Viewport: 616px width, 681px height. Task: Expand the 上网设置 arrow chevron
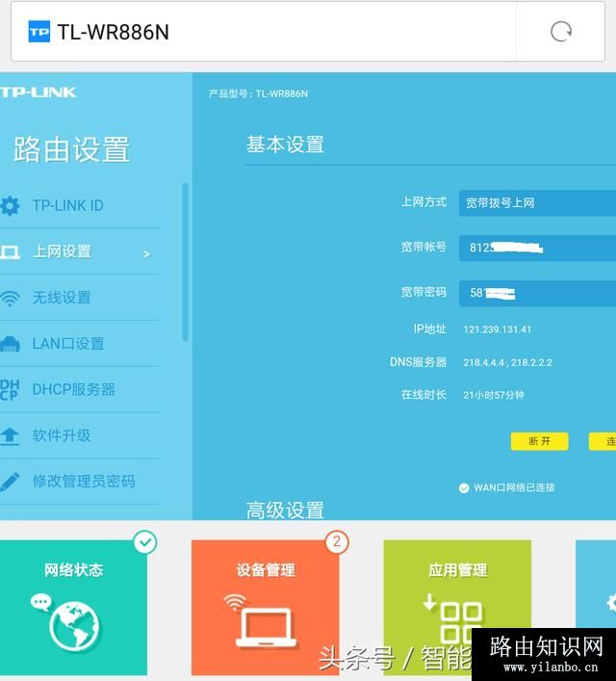(x=146, y=253)
